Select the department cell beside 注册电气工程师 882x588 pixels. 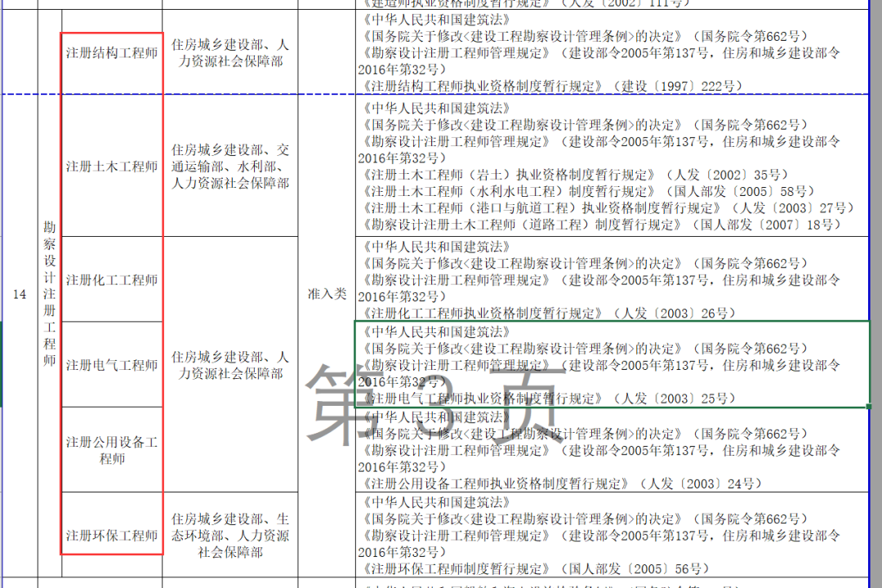(x=230, y=365)
